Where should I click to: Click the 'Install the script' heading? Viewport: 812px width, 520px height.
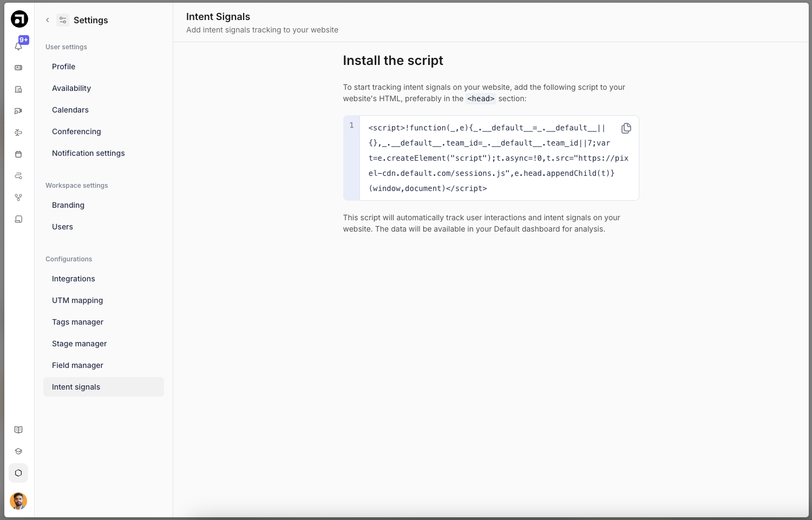pyautogui.click(x=393, y=61)
